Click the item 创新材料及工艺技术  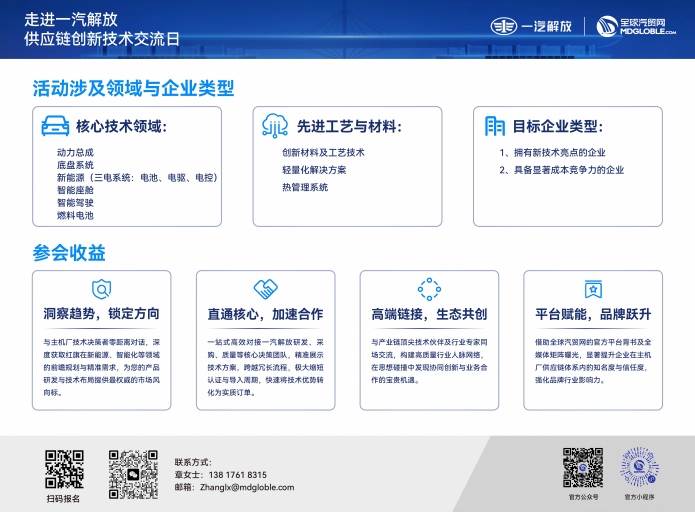pyautogui.click(x=324, y=152)
